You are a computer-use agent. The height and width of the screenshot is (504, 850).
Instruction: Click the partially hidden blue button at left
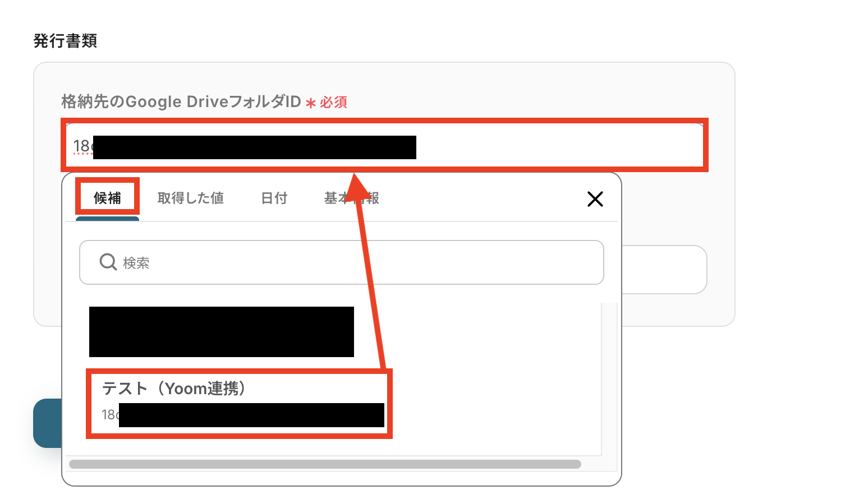pos(47,423)
